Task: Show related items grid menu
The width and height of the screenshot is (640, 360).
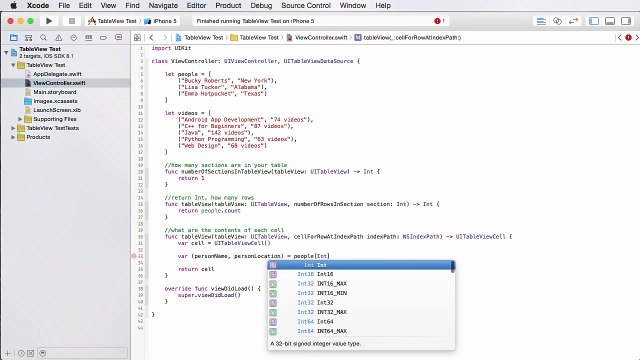Action: (x=138, y=38)
